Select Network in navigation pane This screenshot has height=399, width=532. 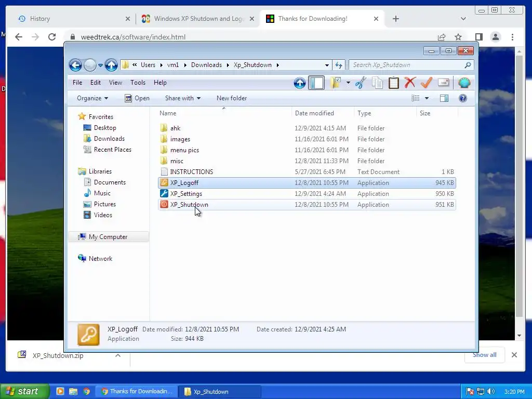(100, 259)
